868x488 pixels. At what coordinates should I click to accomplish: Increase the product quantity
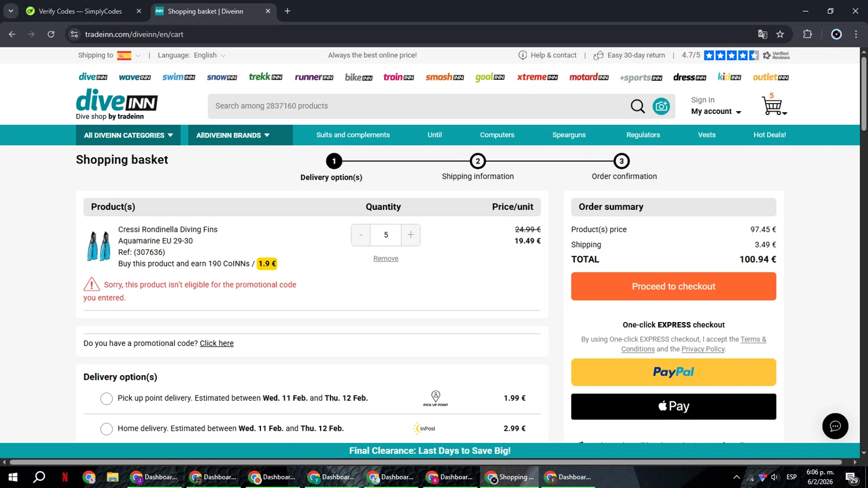tap(411, 235)
